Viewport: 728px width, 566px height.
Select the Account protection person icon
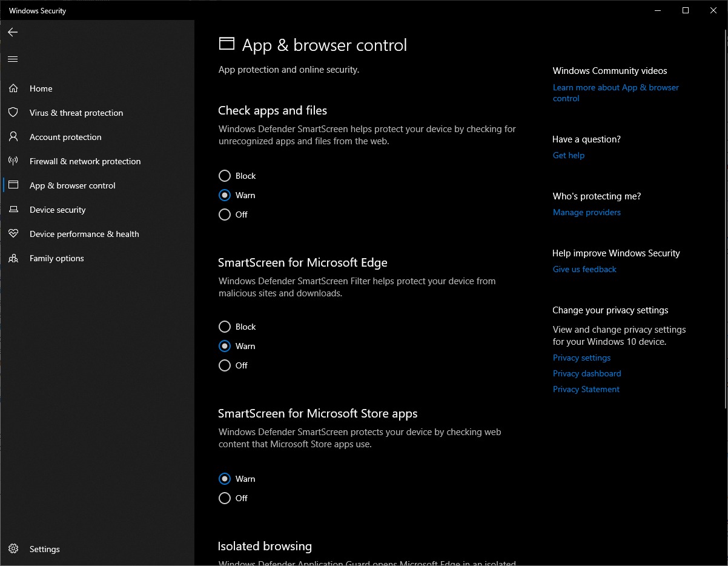tap(13, 137)
